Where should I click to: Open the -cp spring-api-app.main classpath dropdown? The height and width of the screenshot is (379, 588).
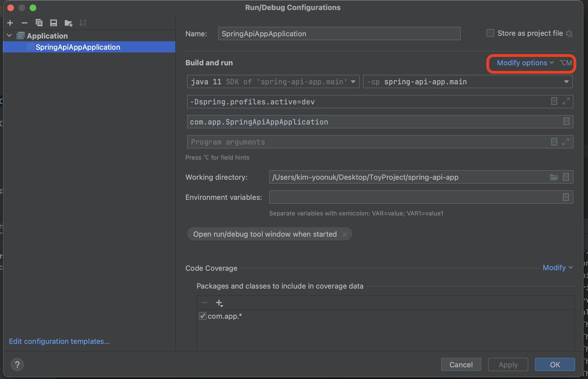tap(566, 82)
